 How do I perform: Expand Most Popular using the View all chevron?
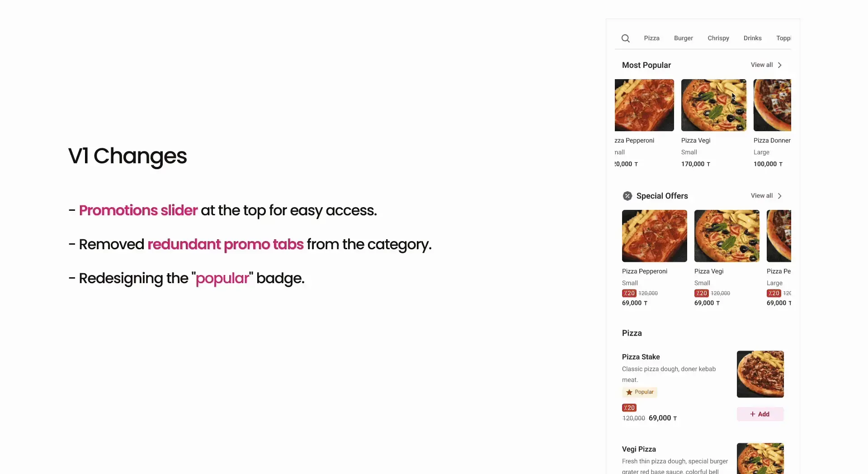pyautogui.click(x=779, y=65)
